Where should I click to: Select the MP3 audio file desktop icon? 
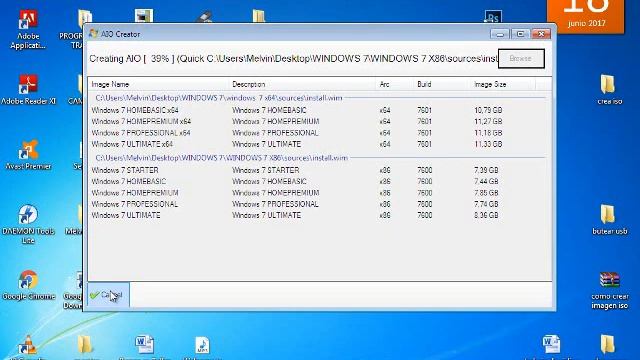tap(202, 346)
